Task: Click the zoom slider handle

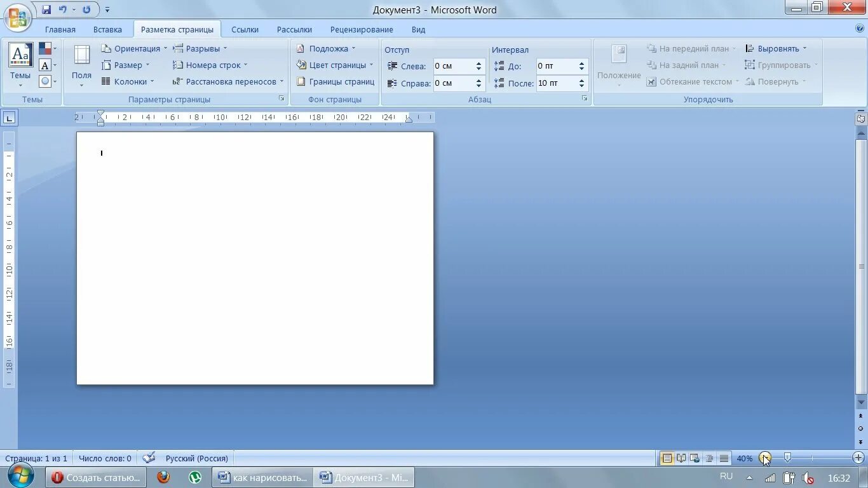Action: point(787,457)
